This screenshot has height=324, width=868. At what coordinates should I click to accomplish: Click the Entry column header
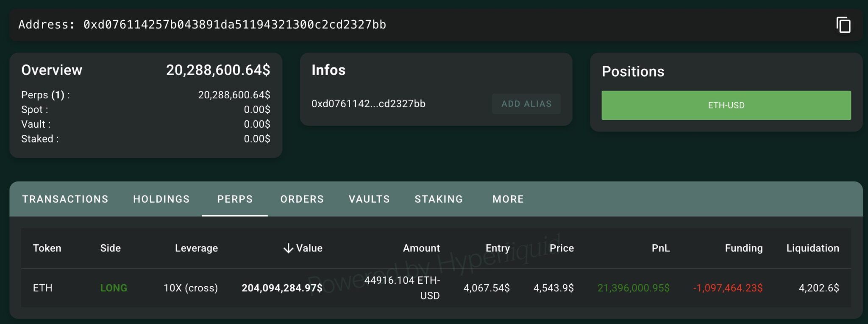tap(498, 249)
